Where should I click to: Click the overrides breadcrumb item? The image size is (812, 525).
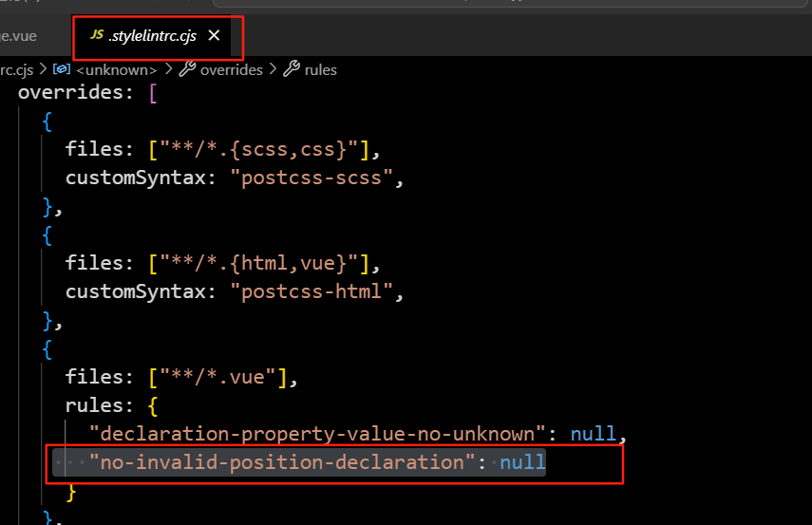pyautogui.click(x=232, y=70)
